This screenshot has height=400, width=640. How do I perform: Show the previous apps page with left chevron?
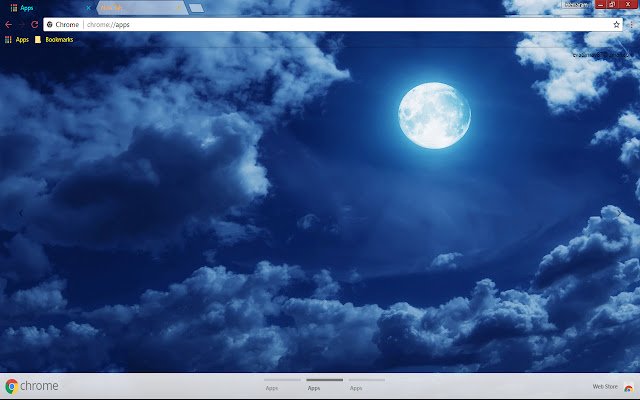click(21, 213)
